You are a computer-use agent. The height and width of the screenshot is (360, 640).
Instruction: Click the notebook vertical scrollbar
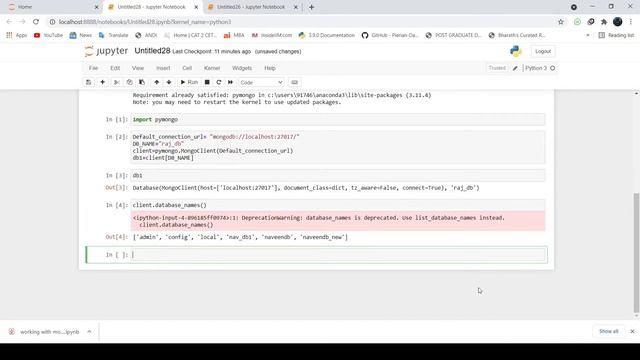click(636, 253)
